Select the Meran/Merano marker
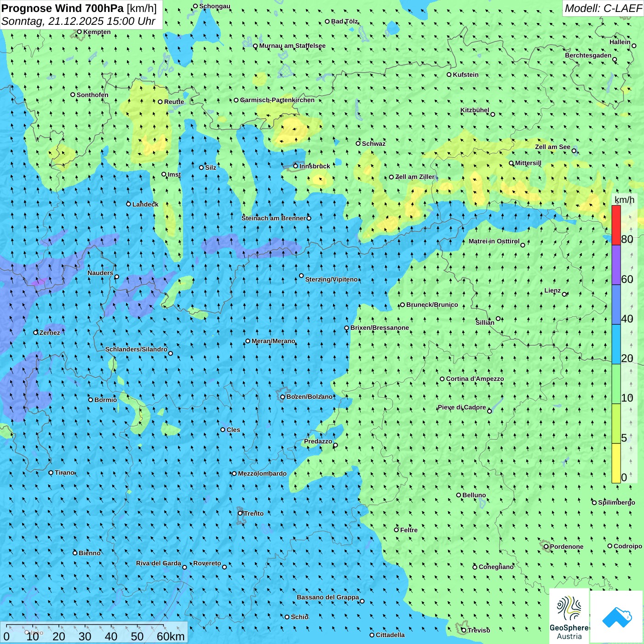Screen dimensions: 644x644 point(247,341)
